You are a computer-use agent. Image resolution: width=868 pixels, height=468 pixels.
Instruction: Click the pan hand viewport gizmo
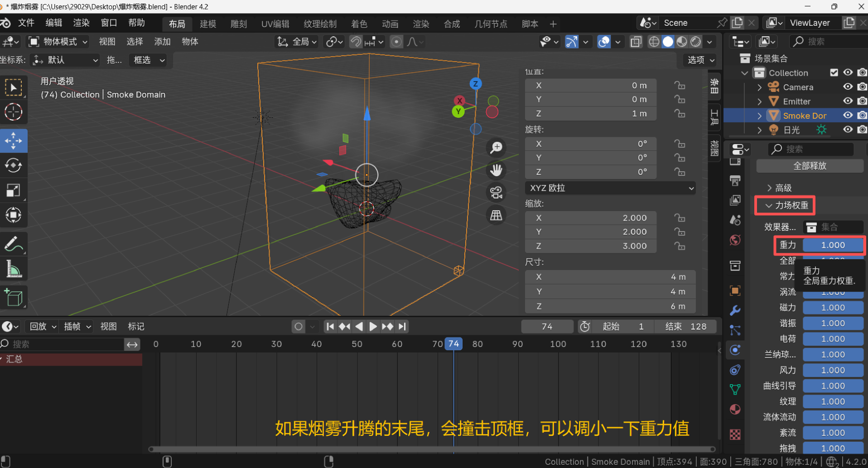pos(497,170)
